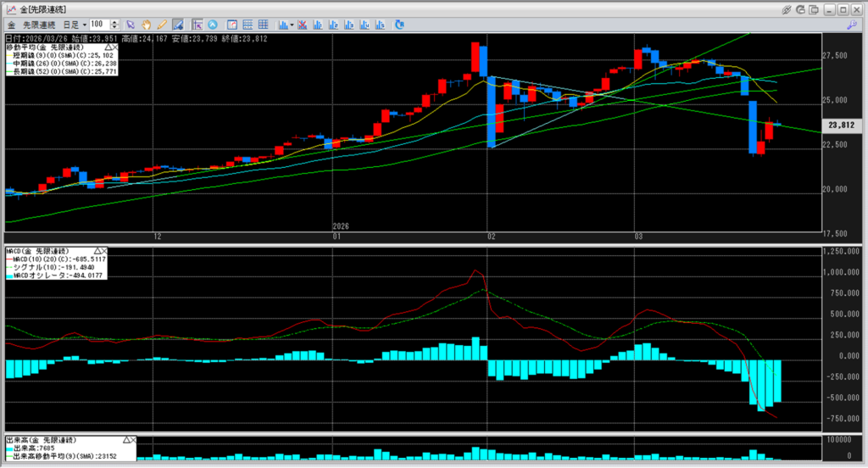The image size is (868, 468).
Task: Click the 先限連続 contract label
Action: pyautogui.click(x=38, y=25)
